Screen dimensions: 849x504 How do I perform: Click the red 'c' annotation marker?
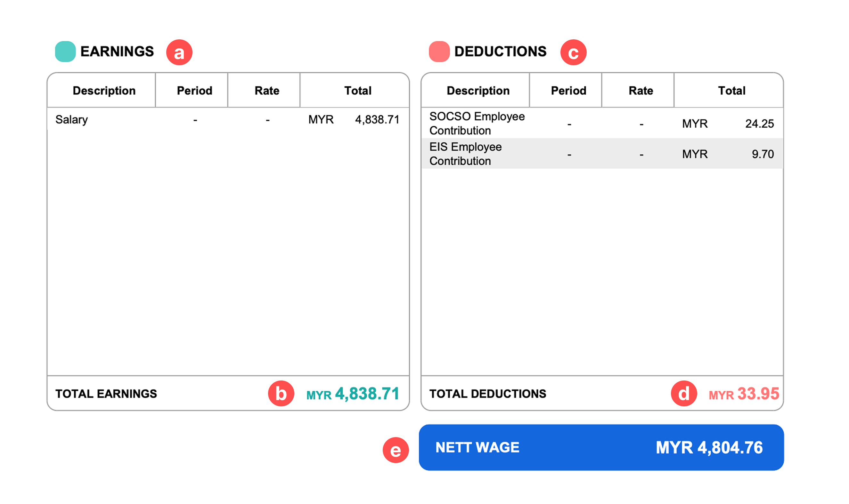point(573,52)
